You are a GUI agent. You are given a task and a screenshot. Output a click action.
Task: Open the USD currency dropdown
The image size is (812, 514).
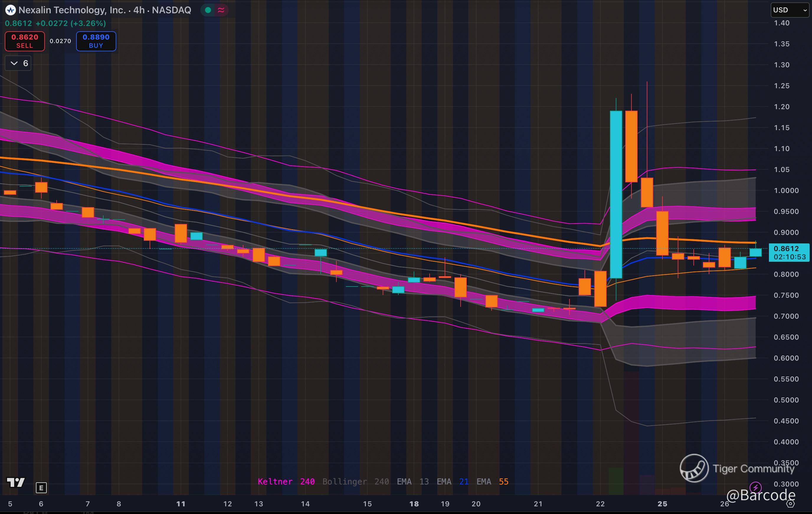pos(789,10)
